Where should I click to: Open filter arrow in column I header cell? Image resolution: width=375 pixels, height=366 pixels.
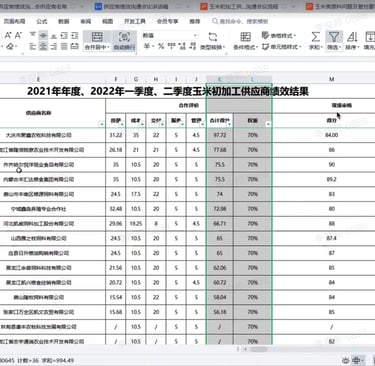click(183, 124)
